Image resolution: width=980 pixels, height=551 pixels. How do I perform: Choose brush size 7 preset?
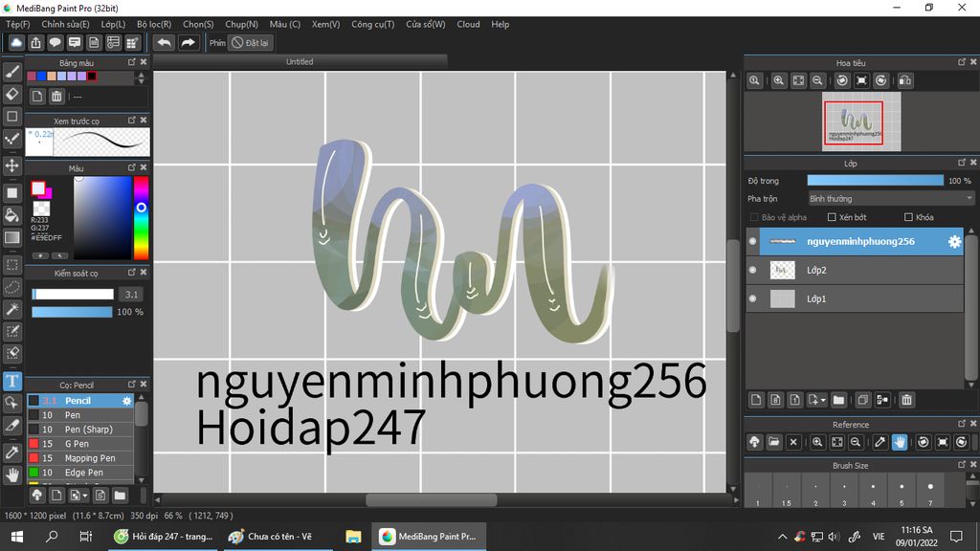[930, 491]
